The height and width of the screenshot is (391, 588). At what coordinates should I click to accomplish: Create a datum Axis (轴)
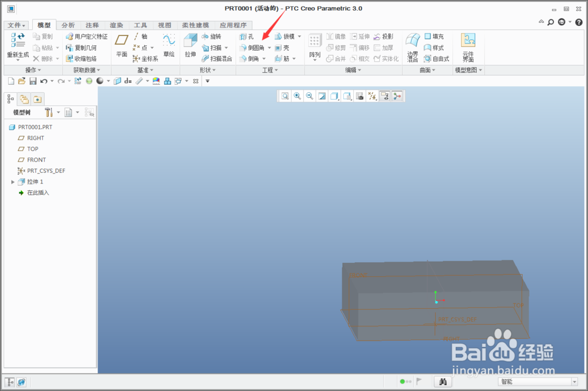tap(141, 36)
